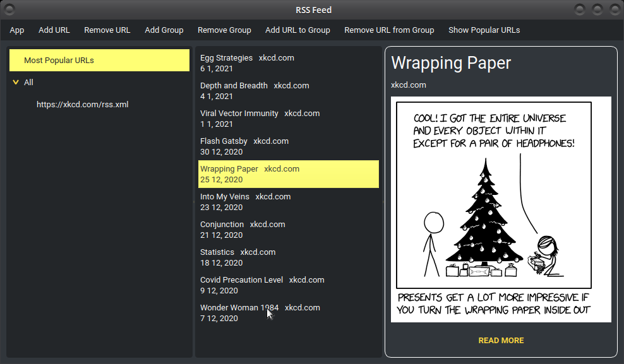Select the highlighted Wrapping Paper entry
The height and width of the screenshot is (364, 624).
pyautogui.click(x=289, y=174)
